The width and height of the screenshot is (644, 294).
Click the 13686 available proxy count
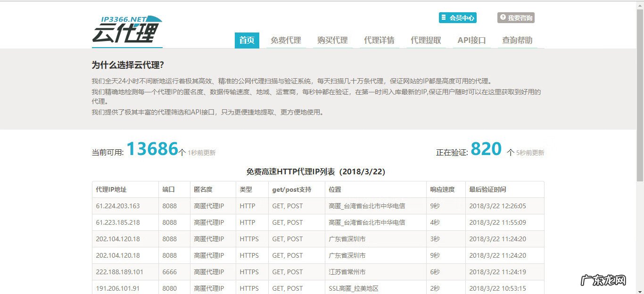(x=153, y=148)
